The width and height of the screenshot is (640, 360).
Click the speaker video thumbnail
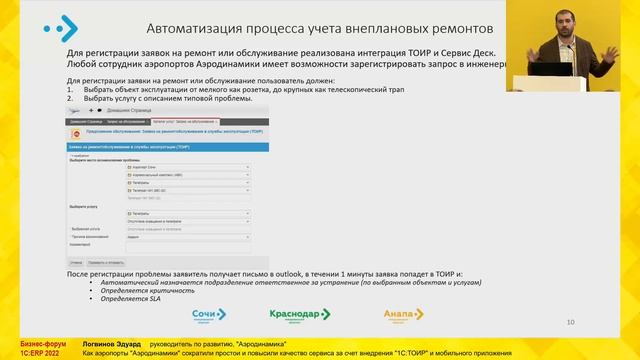[563, 46]
